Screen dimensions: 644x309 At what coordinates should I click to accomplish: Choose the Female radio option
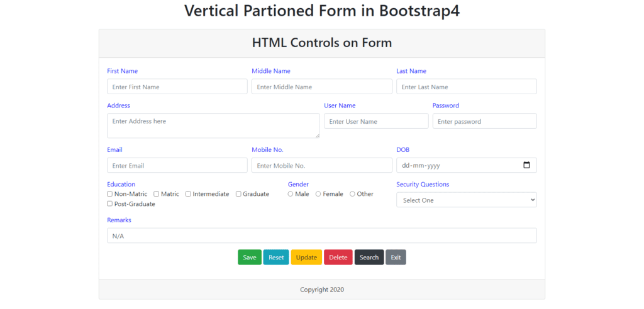pos(318,193)
